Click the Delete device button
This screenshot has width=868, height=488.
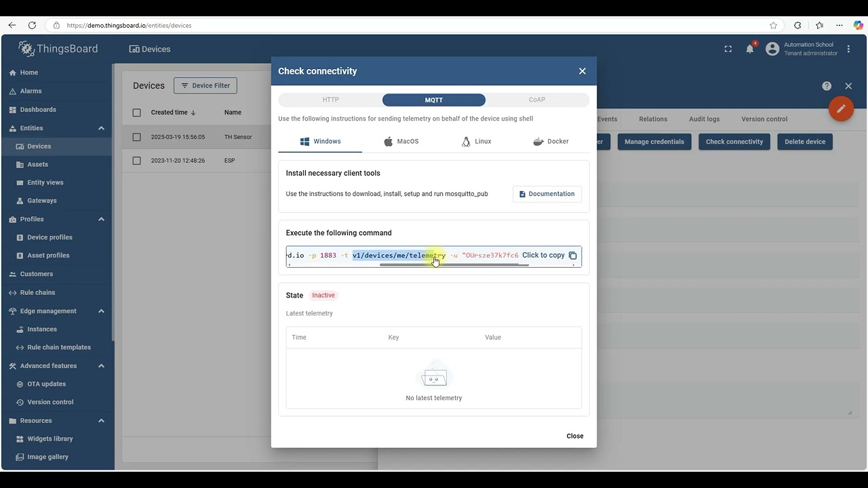[x=805, y=142]
